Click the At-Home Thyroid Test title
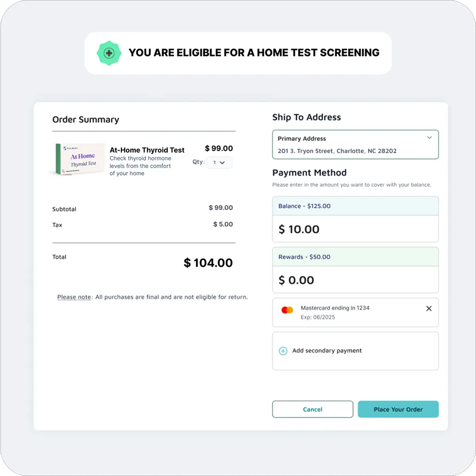The width and height of the screenshot is (476, 476). pyautogui.click(x=147, y=150)
